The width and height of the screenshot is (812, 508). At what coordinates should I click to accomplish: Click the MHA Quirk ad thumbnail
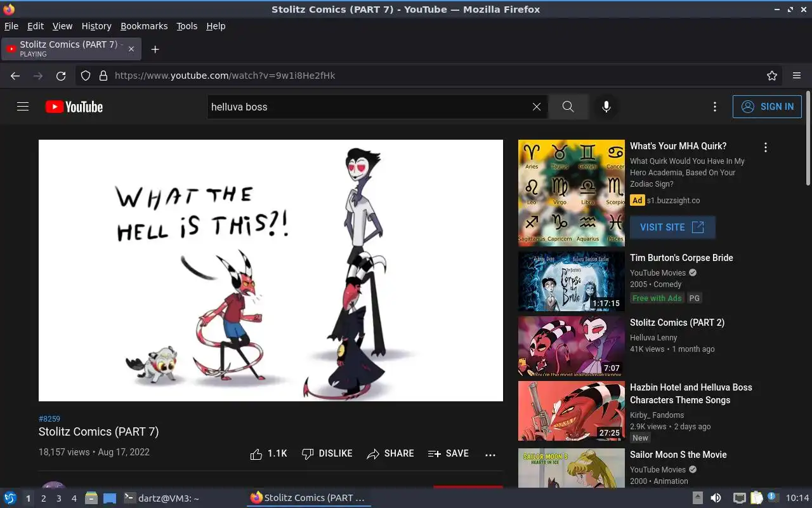click(x=572, y=193)
